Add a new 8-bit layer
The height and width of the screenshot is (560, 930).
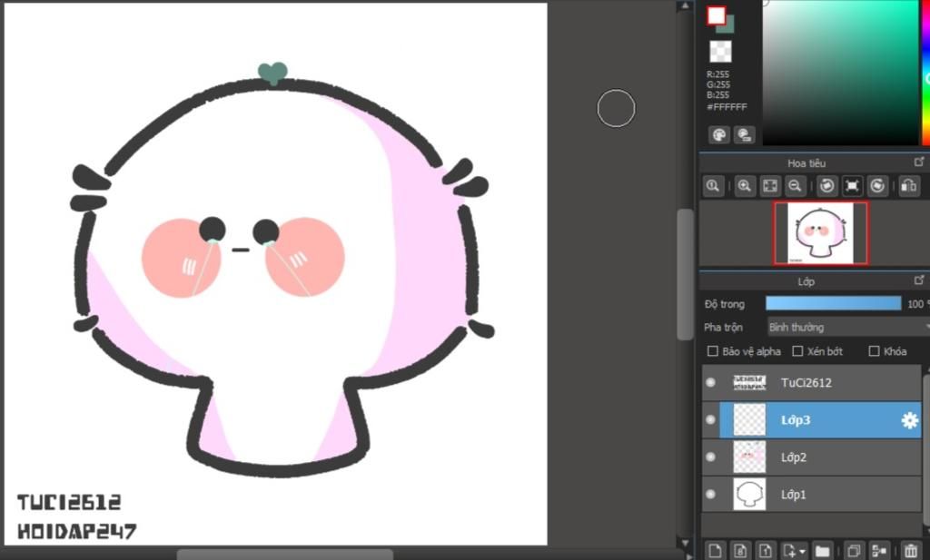(x=740, y=551)
